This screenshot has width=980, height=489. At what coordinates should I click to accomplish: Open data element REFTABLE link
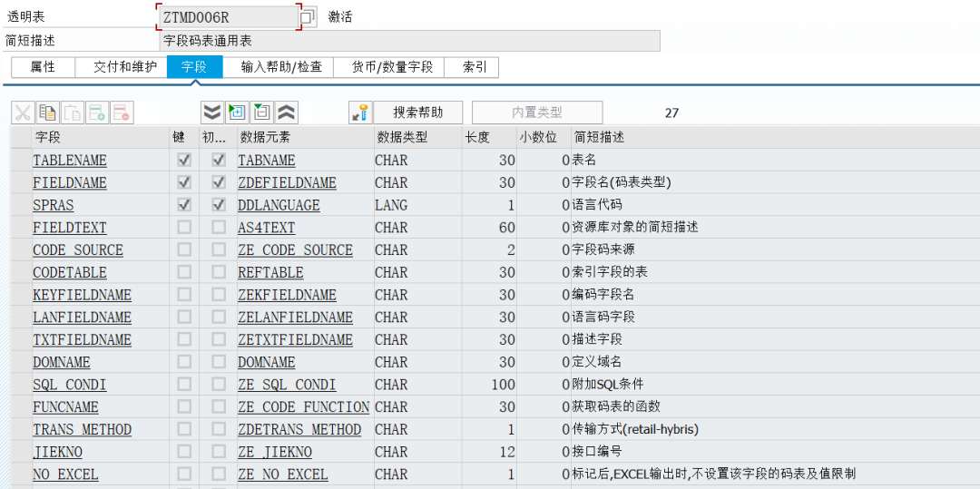tap(270, 273)
